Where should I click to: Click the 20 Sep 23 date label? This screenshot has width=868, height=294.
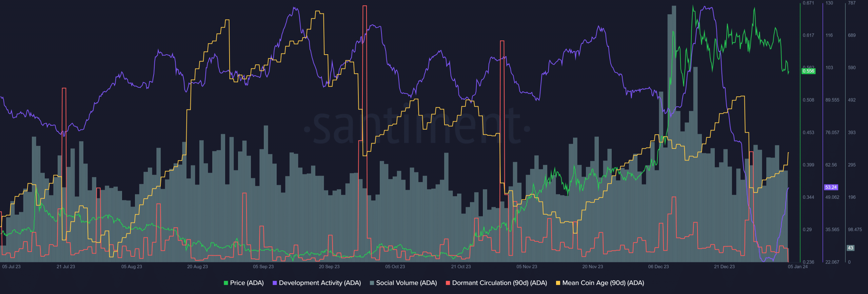(x=329, y=267)
